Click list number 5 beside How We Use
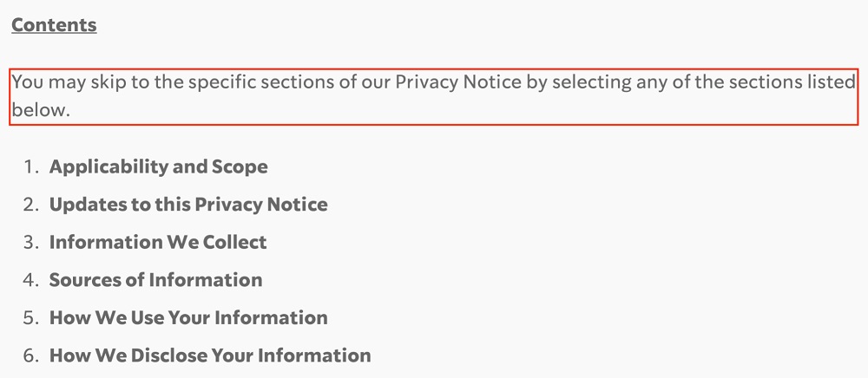This screenshot has height=378, width=868. coord(31,318)
